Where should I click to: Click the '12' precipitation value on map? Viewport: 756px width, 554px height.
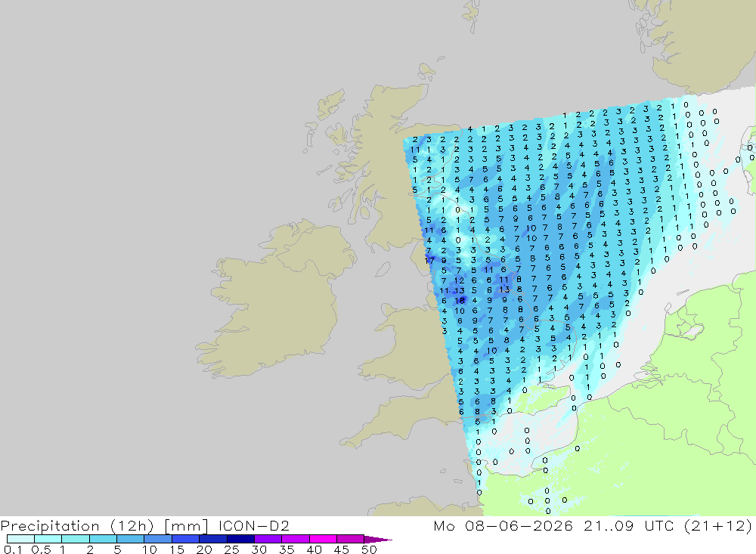(x=459, y=280)
